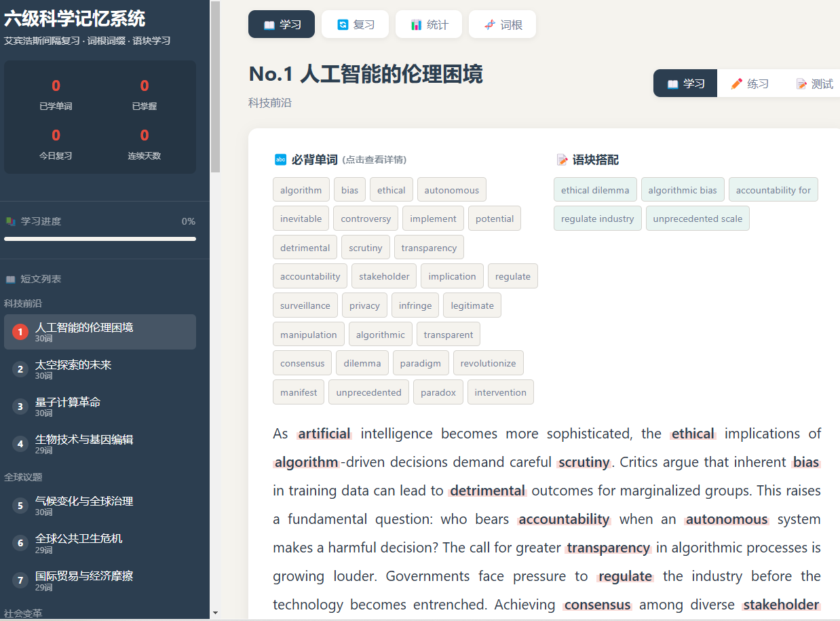The image size is (840, 621).
Task: Click the word chip autonomous
Action: pyautogui.click(x=452, y=190)
